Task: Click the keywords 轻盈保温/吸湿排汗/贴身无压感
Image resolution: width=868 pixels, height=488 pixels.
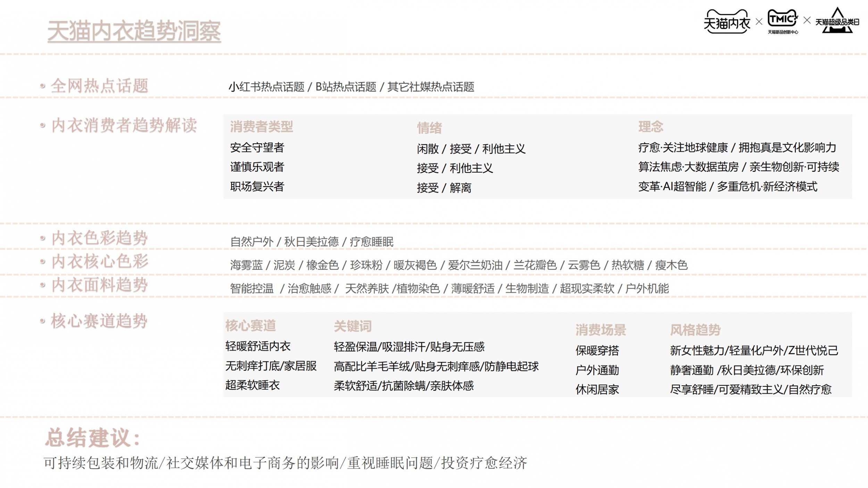Action: (409, 347)
